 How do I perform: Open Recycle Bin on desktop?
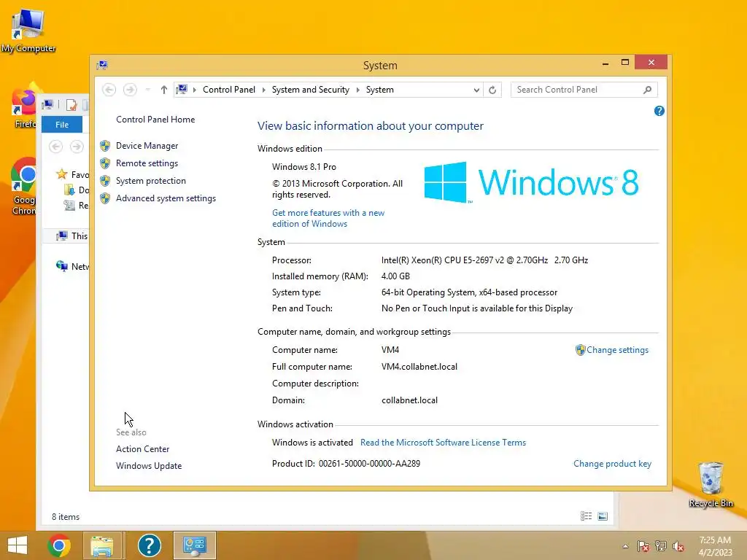tap(711, 485)
